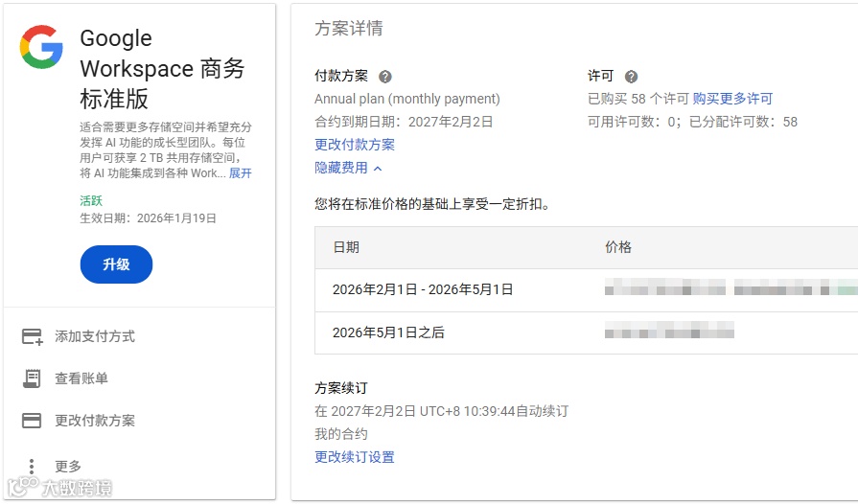858x504 pixels.
Task: Click the 更改付款方案 credit card icon
Action: (32, 421)
